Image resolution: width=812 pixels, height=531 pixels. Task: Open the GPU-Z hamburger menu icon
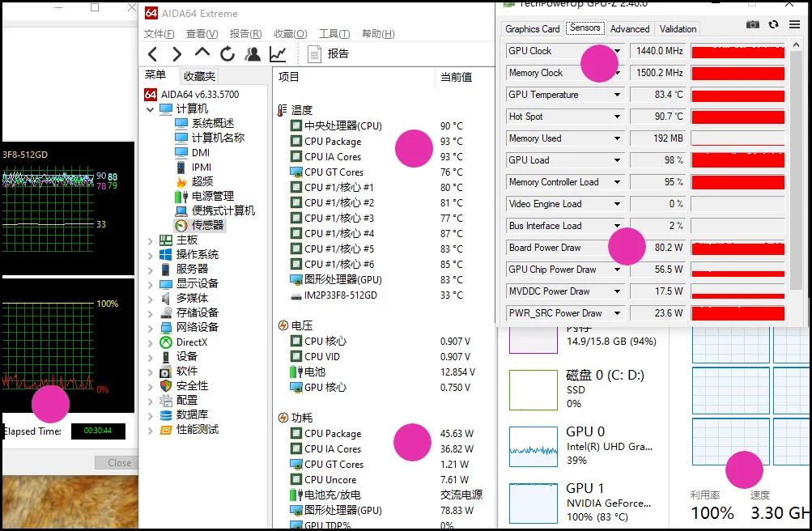point(794,25)
